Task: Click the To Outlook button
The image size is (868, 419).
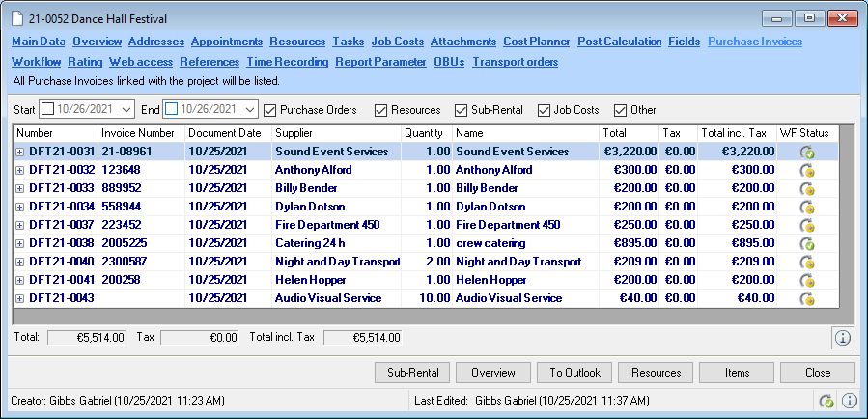Action: pyautogui.click(x=574, y=373)
